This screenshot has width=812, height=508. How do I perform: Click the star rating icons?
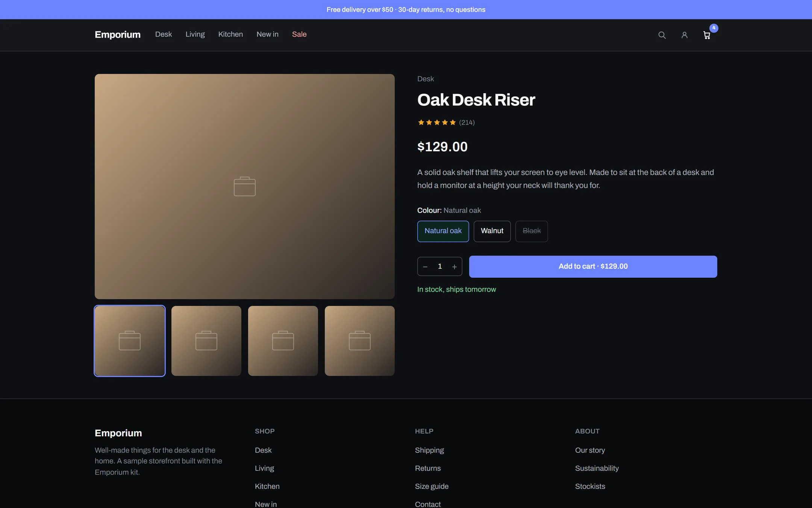437,122
